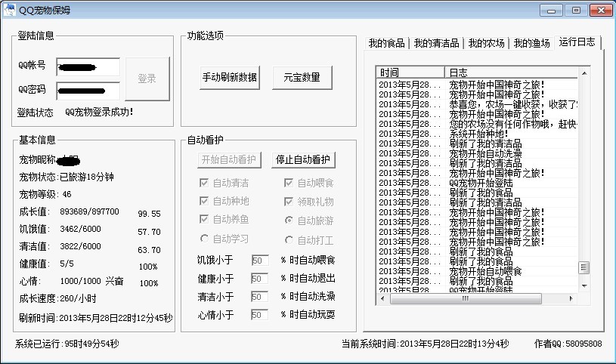
Task: Click 元宝数量 button
Action: tap(302, 77)
